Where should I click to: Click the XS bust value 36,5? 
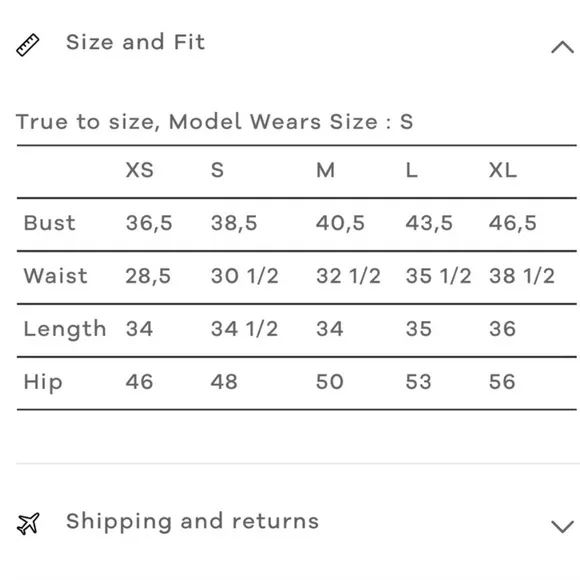click(149, 223)
